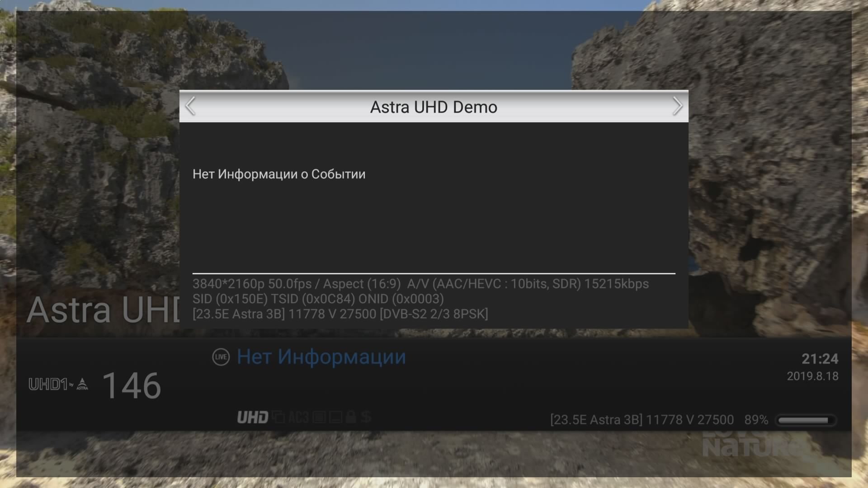868x488 pixels.
Task: Click the bottom bar 11778 V 27500 text
Action: point(690,420)
